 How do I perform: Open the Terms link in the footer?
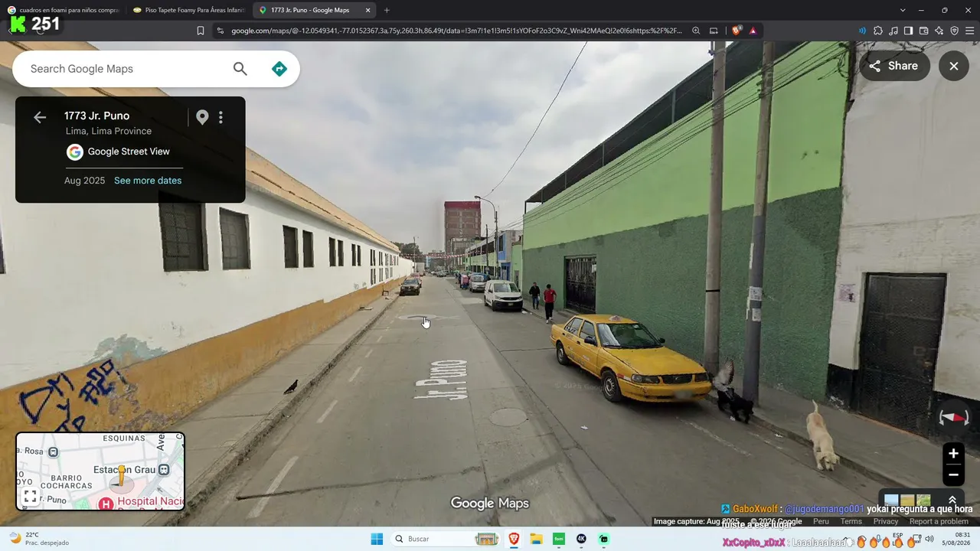coord(851,521)
